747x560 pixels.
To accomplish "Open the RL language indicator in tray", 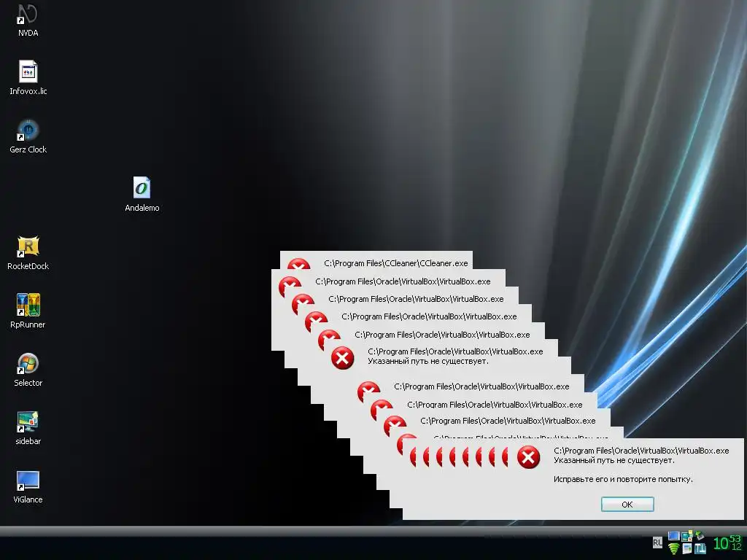I will click(657, 542).
